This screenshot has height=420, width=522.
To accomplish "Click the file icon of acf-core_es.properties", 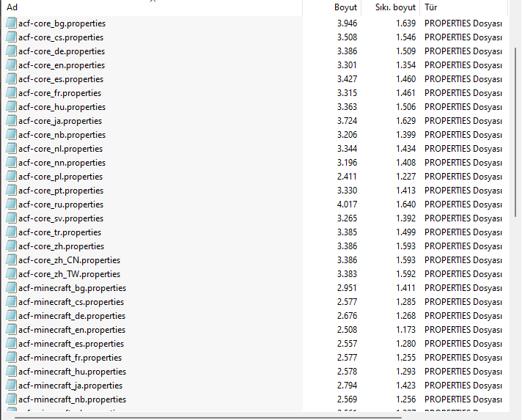I will (x=11, y=79).
